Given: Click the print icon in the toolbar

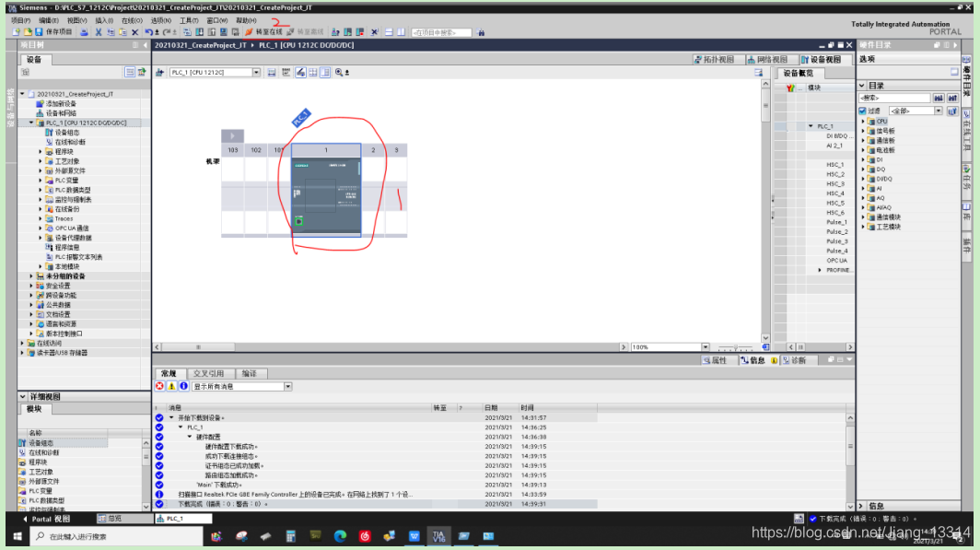Looking at the screenshot, I should pos(84,32).
